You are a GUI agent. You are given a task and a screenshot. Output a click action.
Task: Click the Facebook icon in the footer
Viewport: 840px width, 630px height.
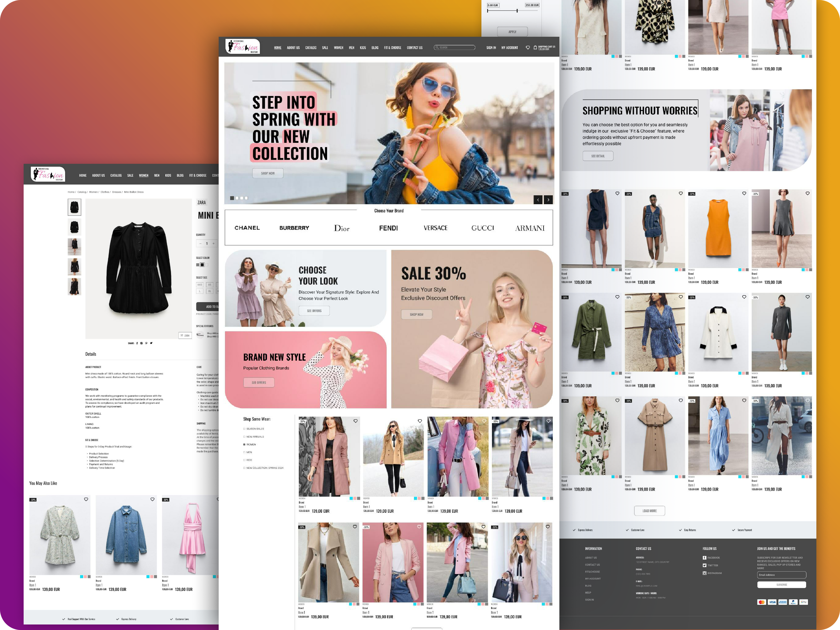coord(705,558)
